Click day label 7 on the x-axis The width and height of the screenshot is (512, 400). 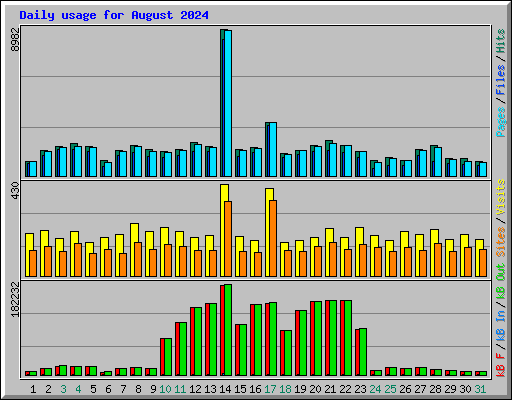point(123,389)
